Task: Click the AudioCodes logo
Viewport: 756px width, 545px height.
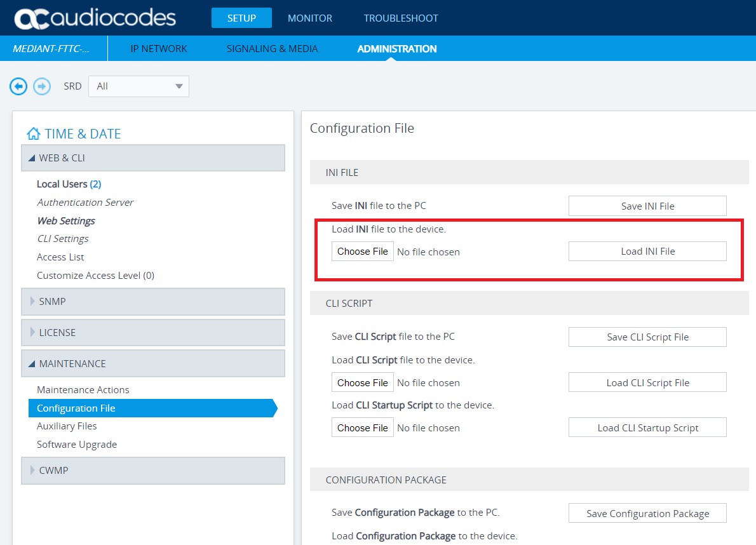Action: (95, 18)
